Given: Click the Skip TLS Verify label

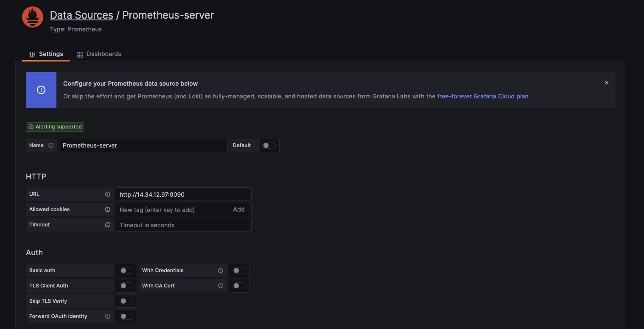Looking at the screenshot, I should [48, 301].
